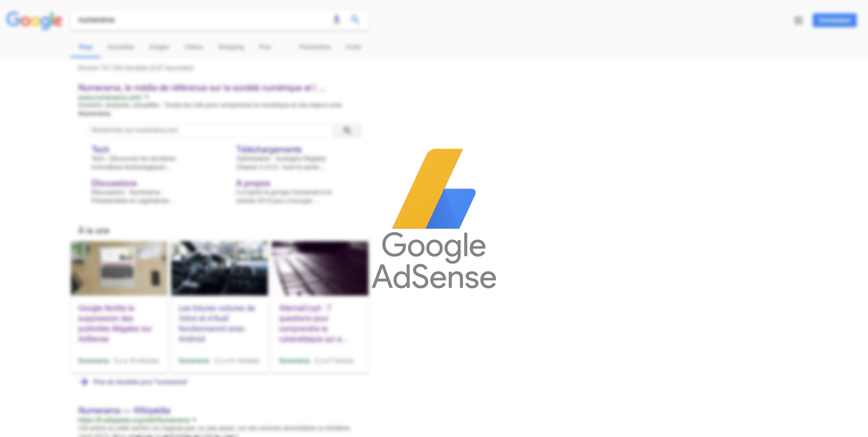Open the Google apps grid icon

click(x=798, y=20)
